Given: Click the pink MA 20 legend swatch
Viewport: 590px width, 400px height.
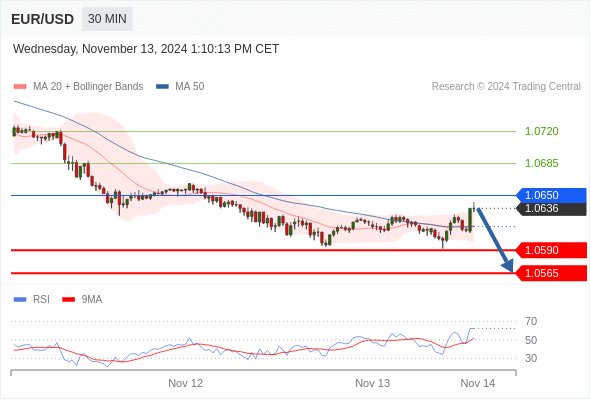Looking at the screenshot, I should coord(20,87).
